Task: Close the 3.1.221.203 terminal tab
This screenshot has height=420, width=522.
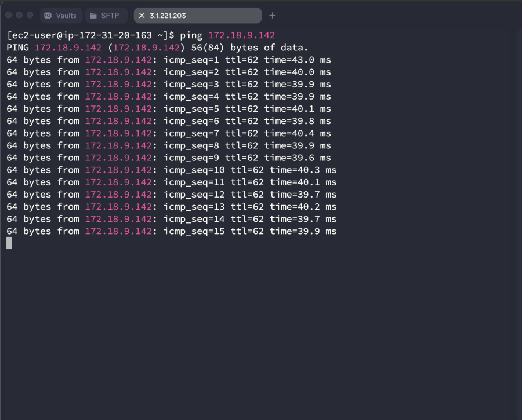Action: pyautogui.click(x=142, y=16)
